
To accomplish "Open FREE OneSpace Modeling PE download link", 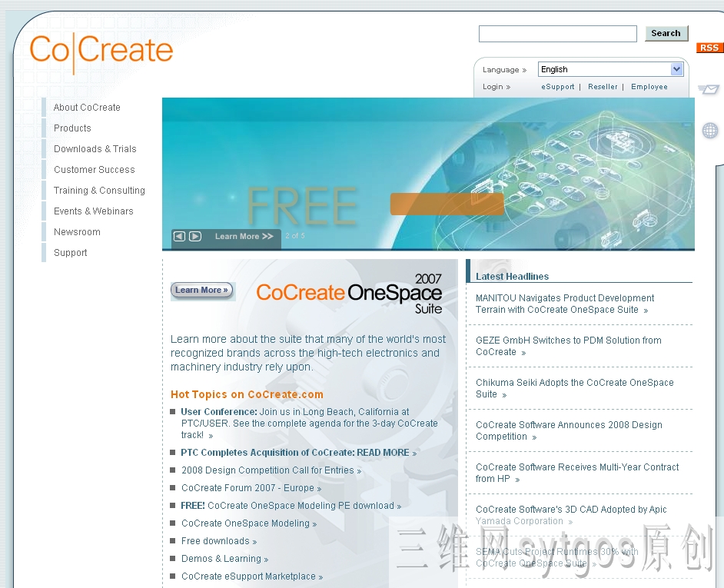I will click(x=291, y=506).
